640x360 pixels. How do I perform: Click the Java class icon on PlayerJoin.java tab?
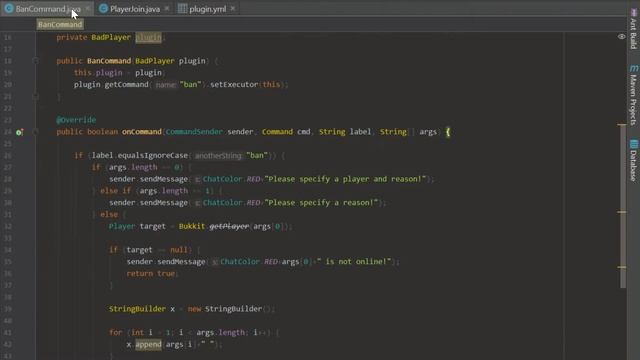pos(104,9)
